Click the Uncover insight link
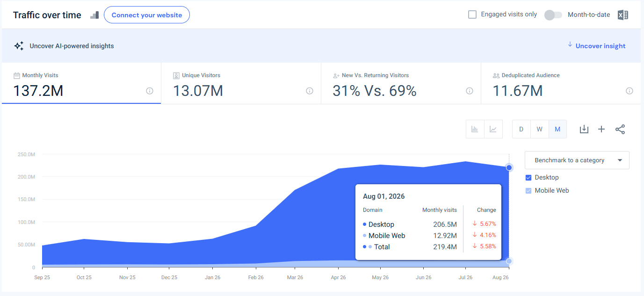 tap(601, 46)
